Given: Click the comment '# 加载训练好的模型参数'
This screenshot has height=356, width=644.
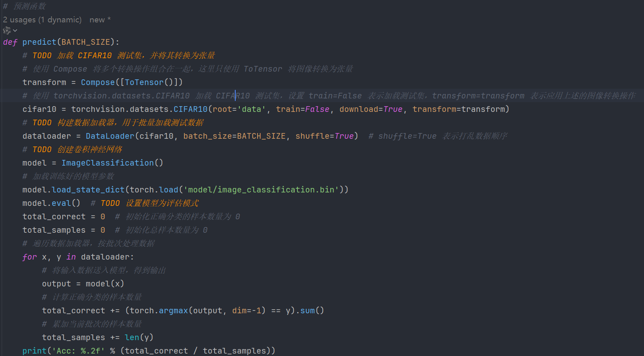Looking at the screenshot, I should click(68, 176).
